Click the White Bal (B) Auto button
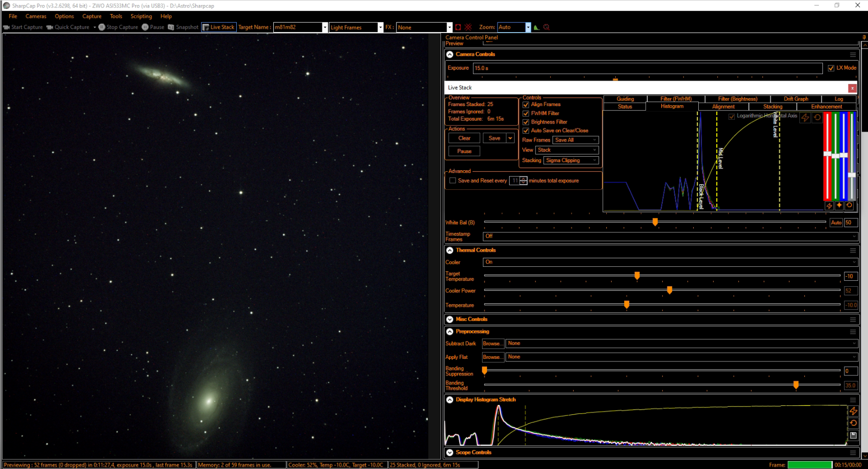 tap(836, 223)
